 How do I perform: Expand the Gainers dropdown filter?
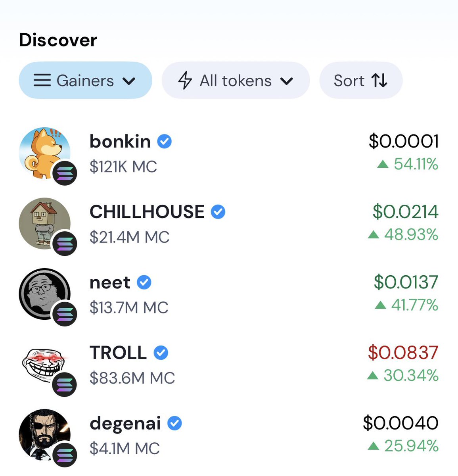click(85, 80)
